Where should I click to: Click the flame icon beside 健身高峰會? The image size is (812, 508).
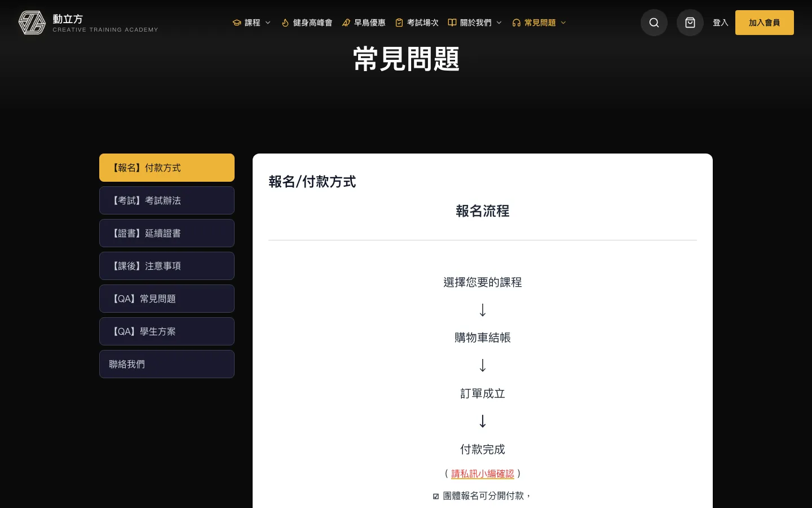(285, 23)
